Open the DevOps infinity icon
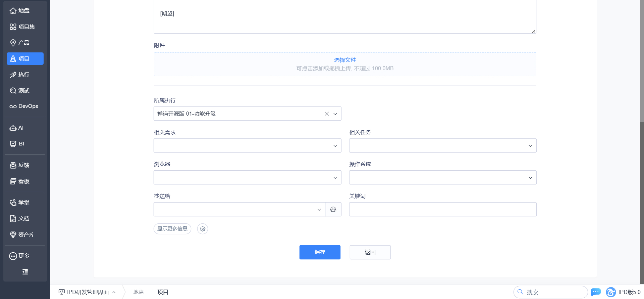This screenshot has width=644, height=299. pos(13,106)
